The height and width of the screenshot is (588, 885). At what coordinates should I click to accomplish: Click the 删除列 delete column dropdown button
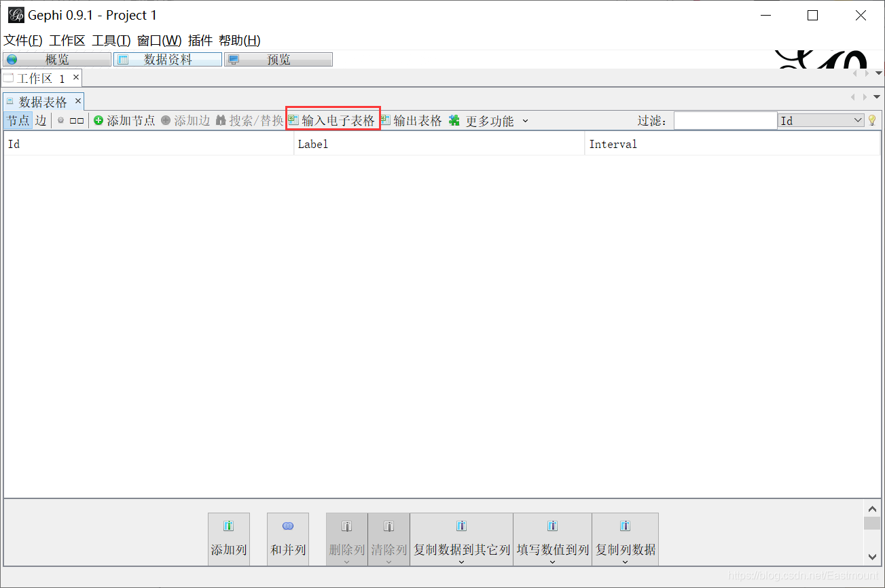click(x=347, y=539)
